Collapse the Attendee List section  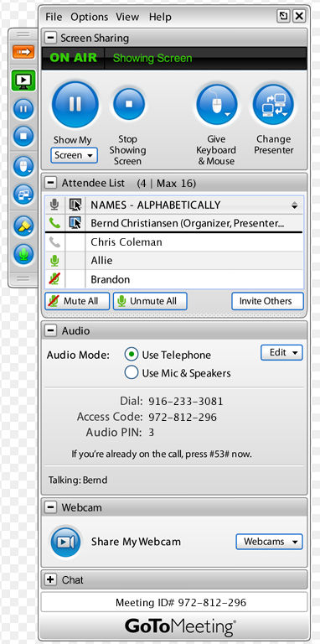(50, 183)
